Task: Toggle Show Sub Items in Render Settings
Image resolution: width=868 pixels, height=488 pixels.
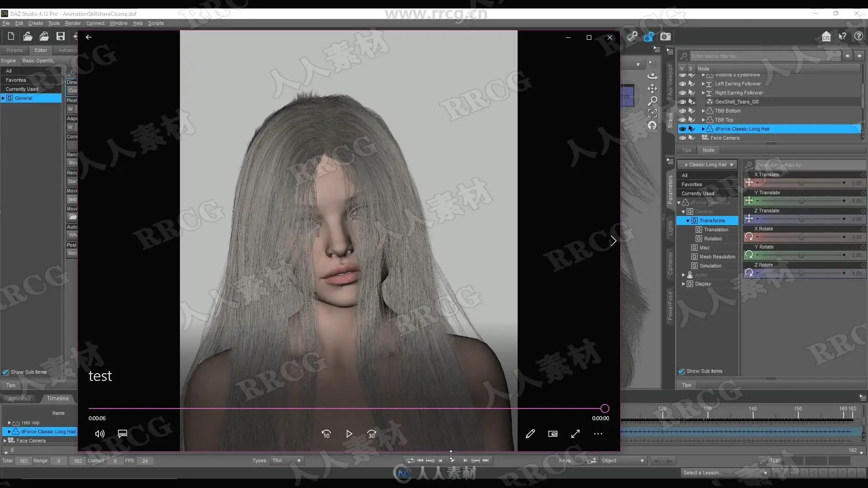Action: click(5, 372)
